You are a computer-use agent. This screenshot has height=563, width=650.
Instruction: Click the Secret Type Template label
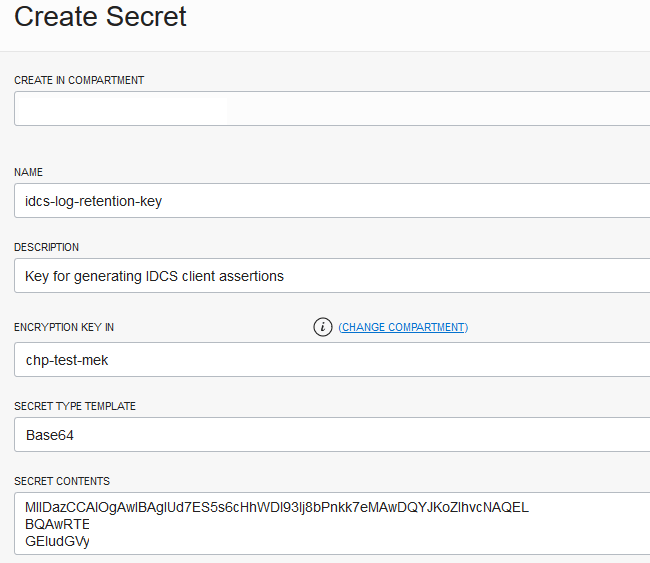click(x=75, y=406)
